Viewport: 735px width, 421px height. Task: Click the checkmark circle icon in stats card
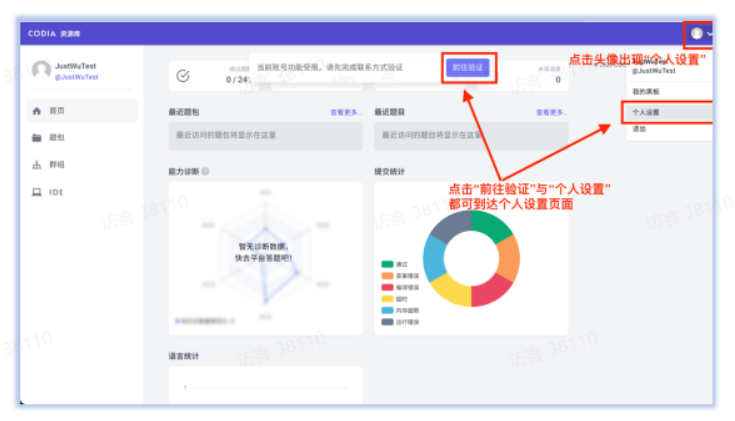pyautogui.click(x=183, y=75)
